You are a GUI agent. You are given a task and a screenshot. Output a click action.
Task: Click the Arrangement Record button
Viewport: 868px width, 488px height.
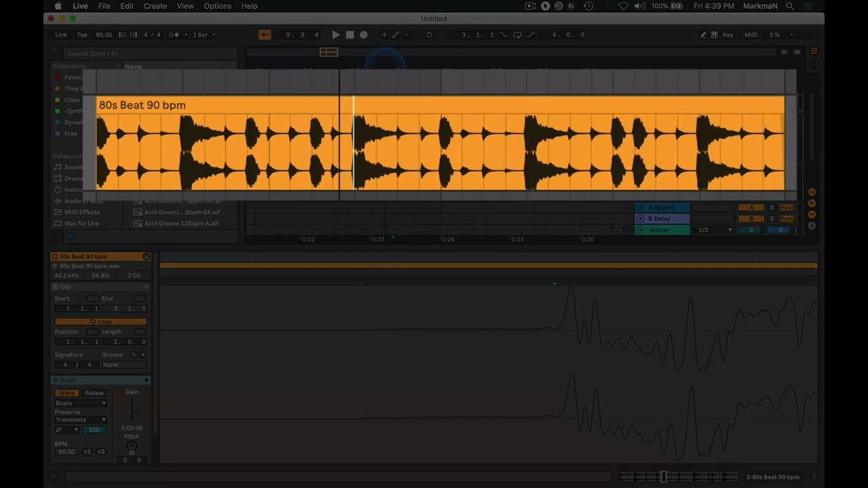point(363,35)
